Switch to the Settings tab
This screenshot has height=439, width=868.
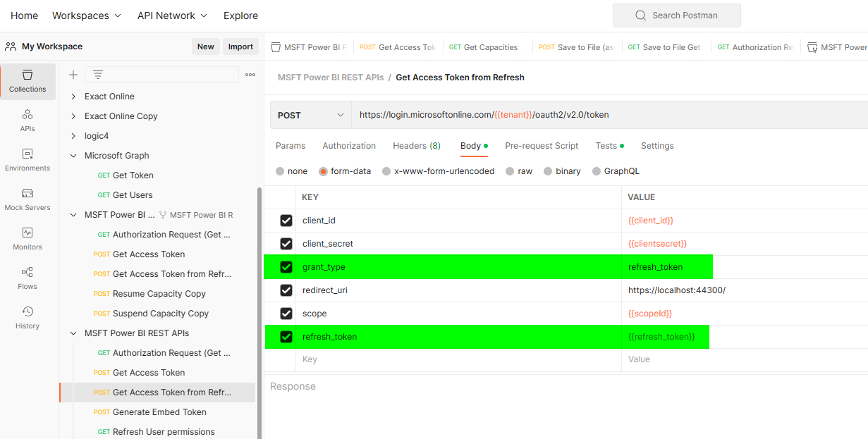click(x=657, y=146)
